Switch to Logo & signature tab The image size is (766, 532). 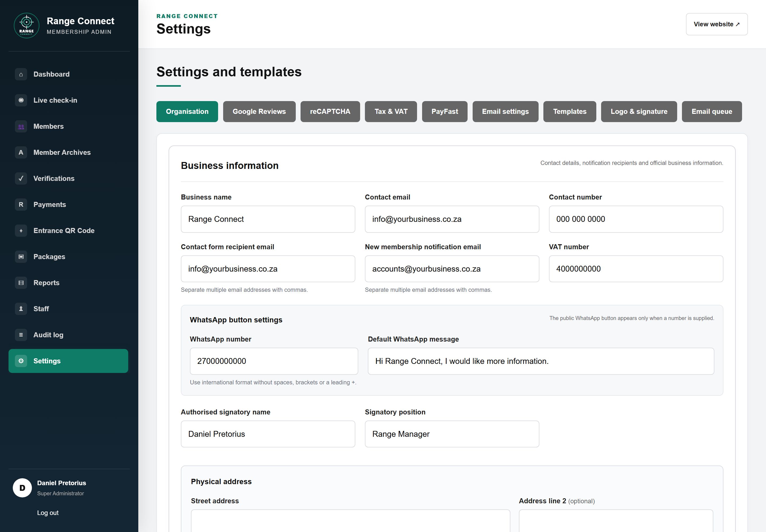[639, 111]
